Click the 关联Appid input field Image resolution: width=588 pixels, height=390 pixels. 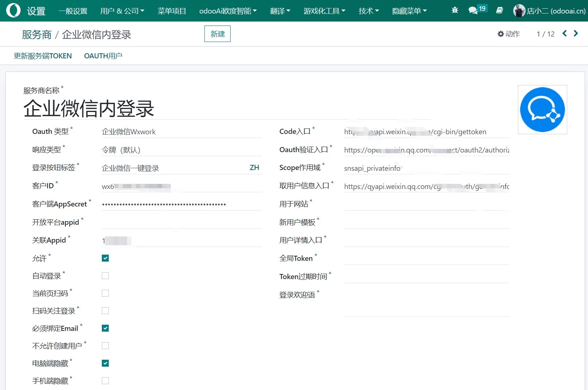pyautogui.click(x=182, y=241)
